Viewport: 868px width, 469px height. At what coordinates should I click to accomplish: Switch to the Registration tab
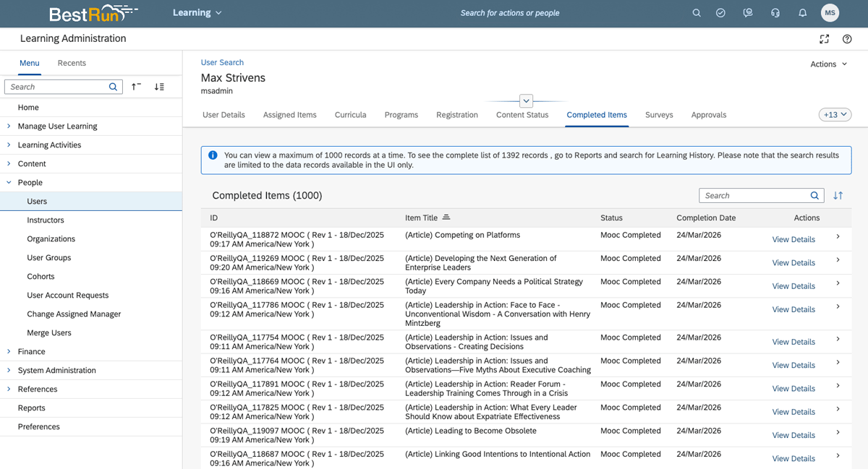point(457,115)
